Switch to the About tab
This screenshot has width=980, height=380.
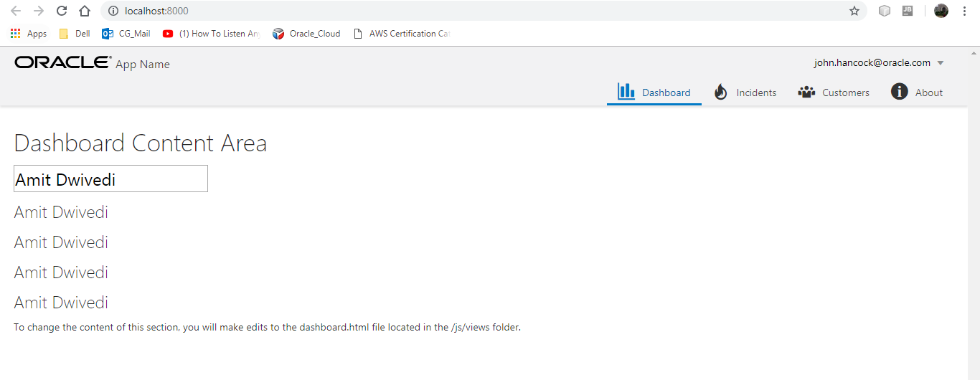917,92
